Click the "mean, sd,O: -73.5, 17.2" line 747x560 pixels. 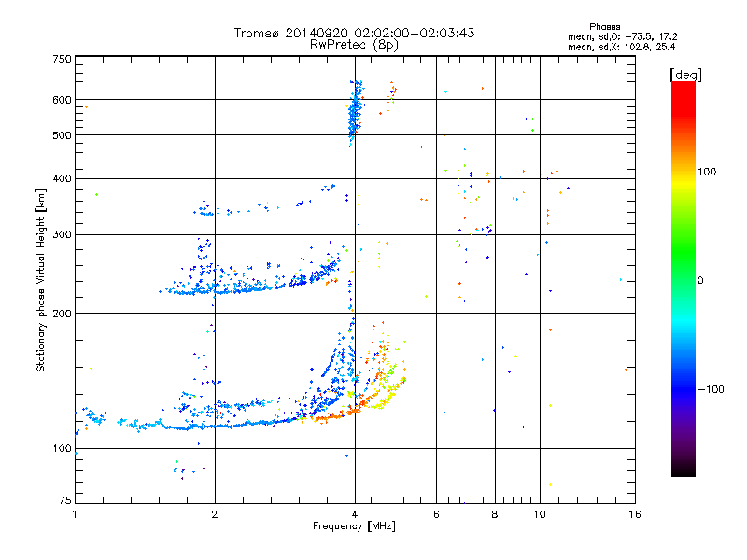[622, 36]
